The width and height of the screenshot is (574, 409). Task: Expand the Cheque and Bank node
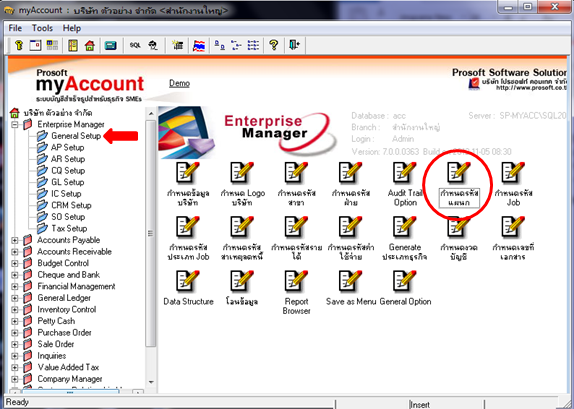point(15,275)
